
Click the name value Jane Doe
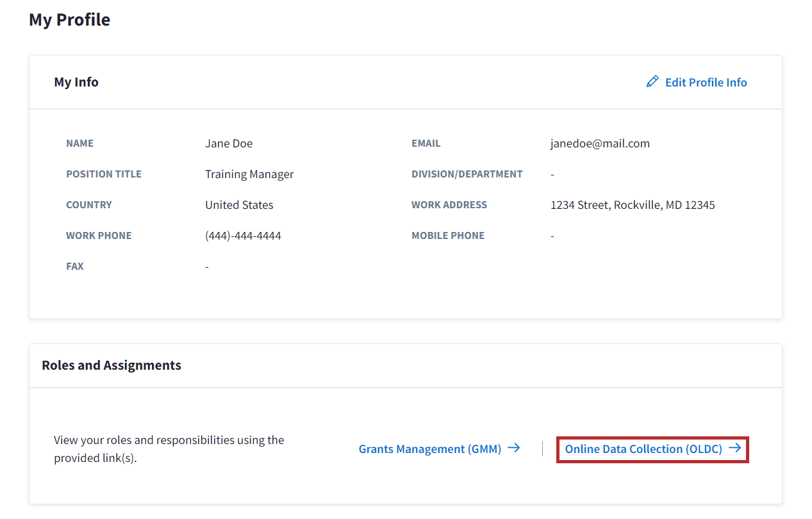(229, 144)
